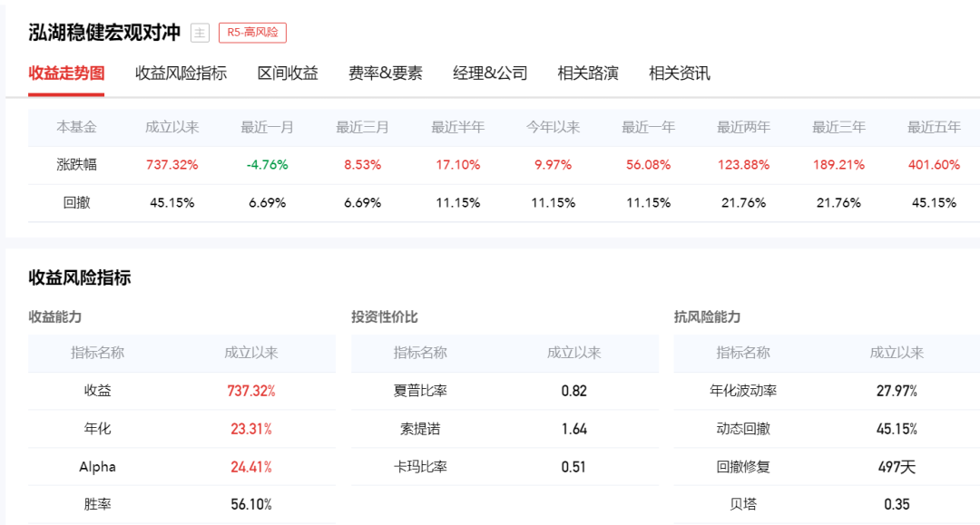Click the 最近一年 column header

tap(648, 127)
